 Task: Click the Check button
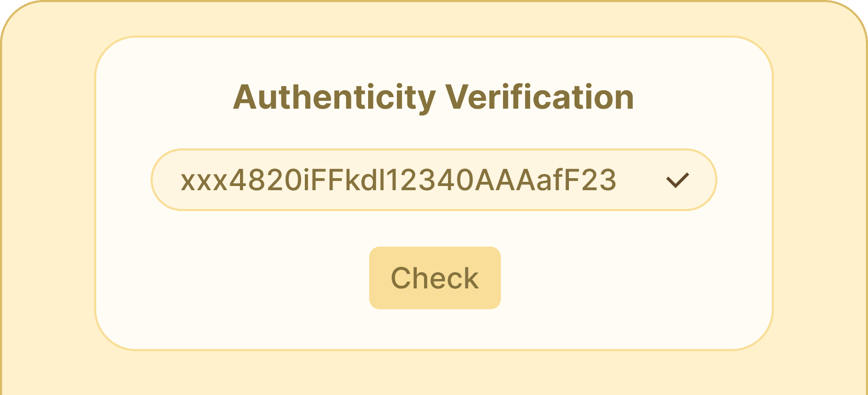coord(434,277)
